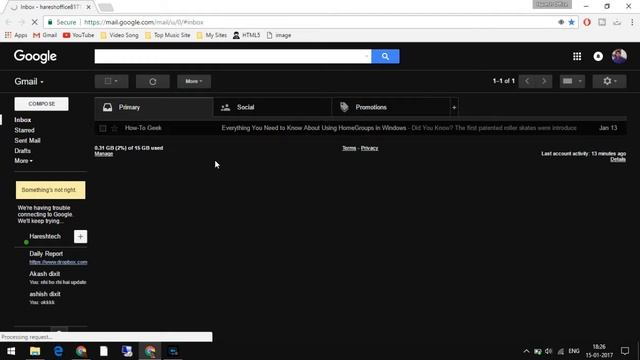The image size is (640, 360).
Task: Launch Microsoft Edge from taskbar
Action: (x=58, y=351)
